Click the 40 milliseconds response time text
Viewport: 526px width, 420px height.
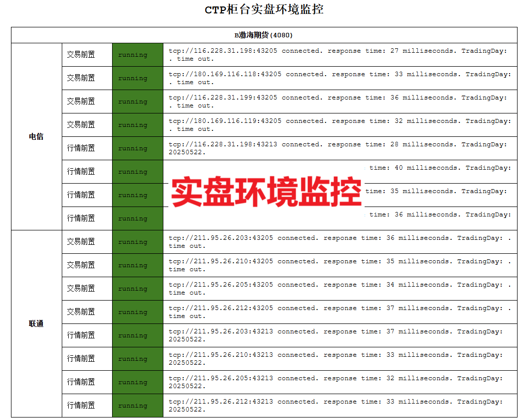coord(423,168)
